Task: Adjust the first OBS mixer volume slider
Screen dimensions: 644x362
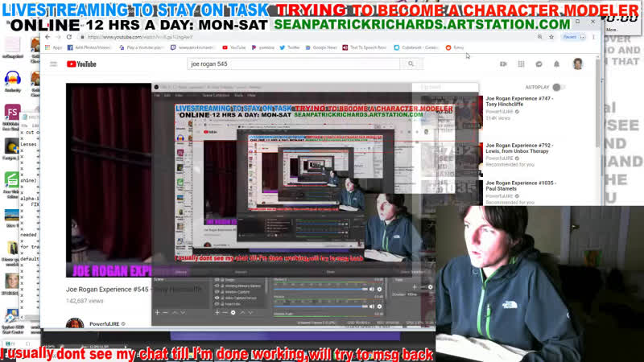Action: pyautogui.click(x=320, y=290)
